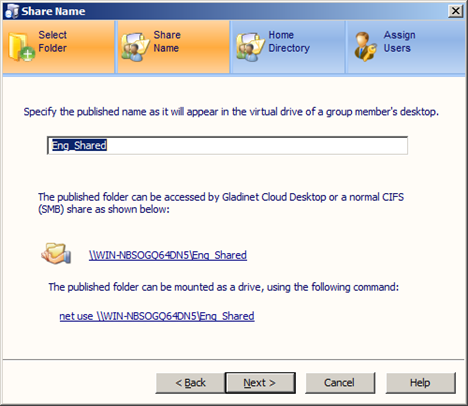
Task: Go back with the Back button
Action: 190,383
